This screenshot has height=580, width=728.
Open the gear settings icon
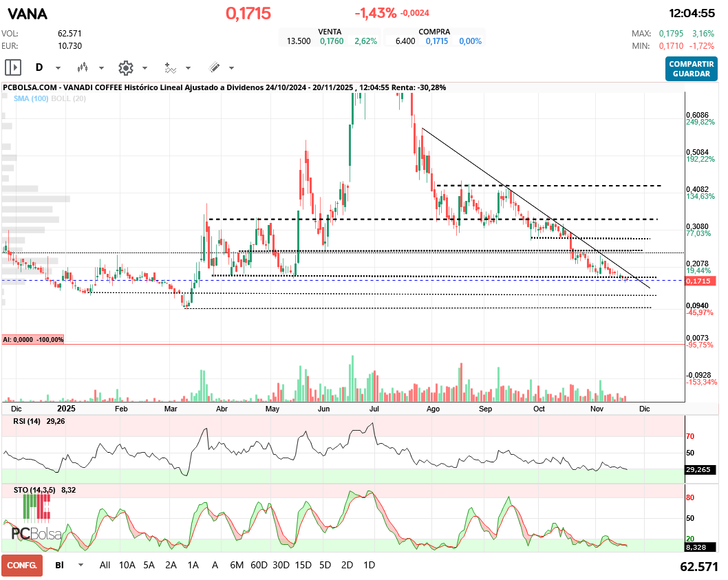(125, 67)
